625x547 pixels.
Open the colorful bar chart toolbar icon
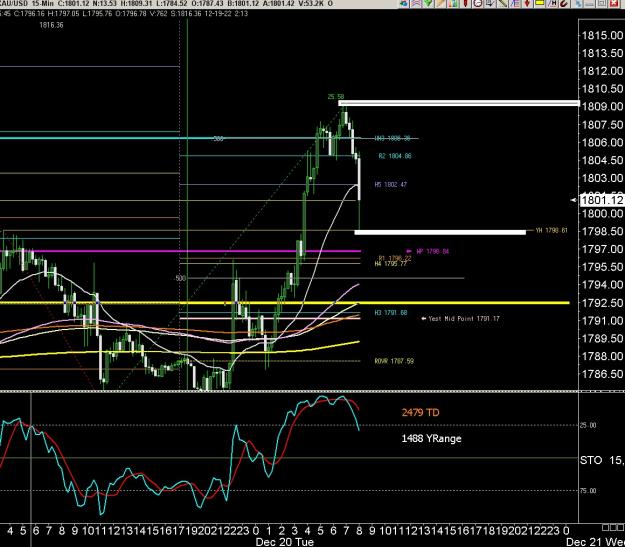click(453, 3)
